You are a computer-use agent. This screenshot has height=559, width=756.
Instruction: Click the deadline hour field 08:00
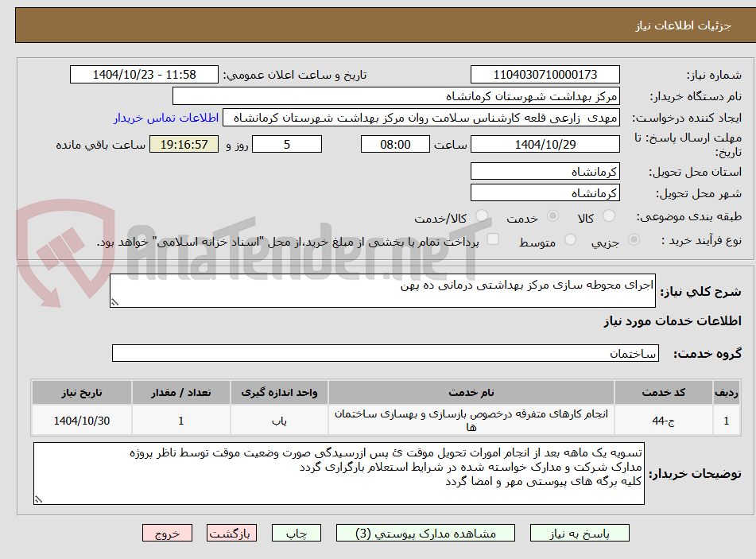pyautogui.click(x=395, y=144)
